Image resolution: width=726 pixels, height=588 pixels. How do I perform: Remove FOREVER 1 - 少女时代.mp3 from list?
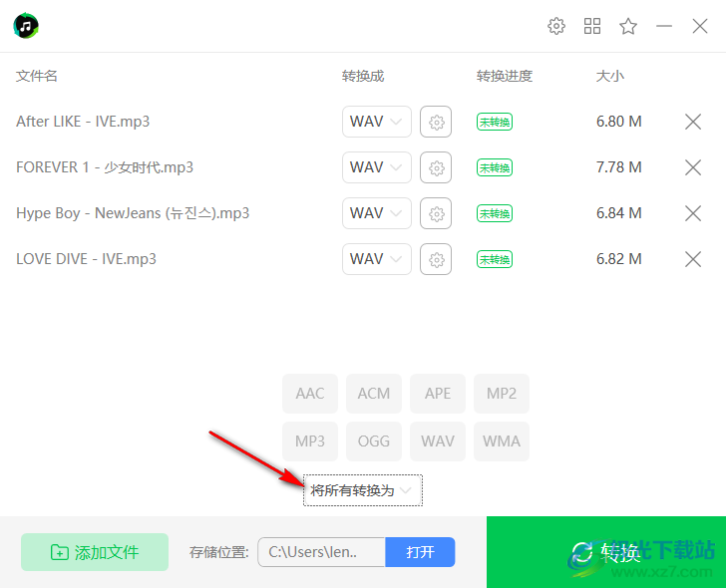point(693,167)
